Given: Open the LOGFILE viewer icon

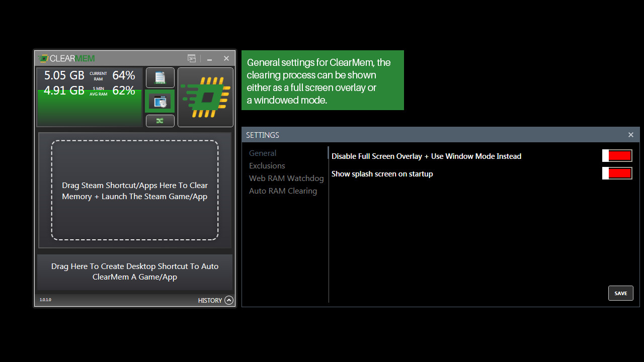Looking at the screenshot, I should 159,78.
